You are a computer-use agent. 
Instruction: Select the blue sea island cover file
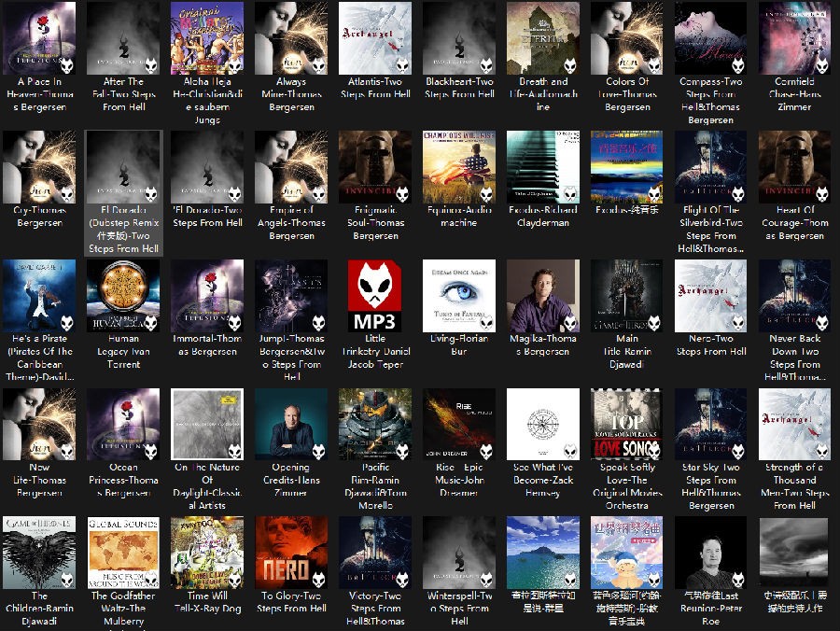(542, 553)
